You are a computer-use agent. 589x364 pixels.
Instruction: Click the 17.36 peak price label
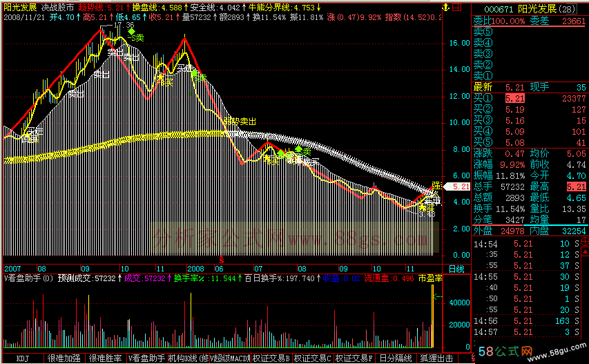click(x=124, y=25)
